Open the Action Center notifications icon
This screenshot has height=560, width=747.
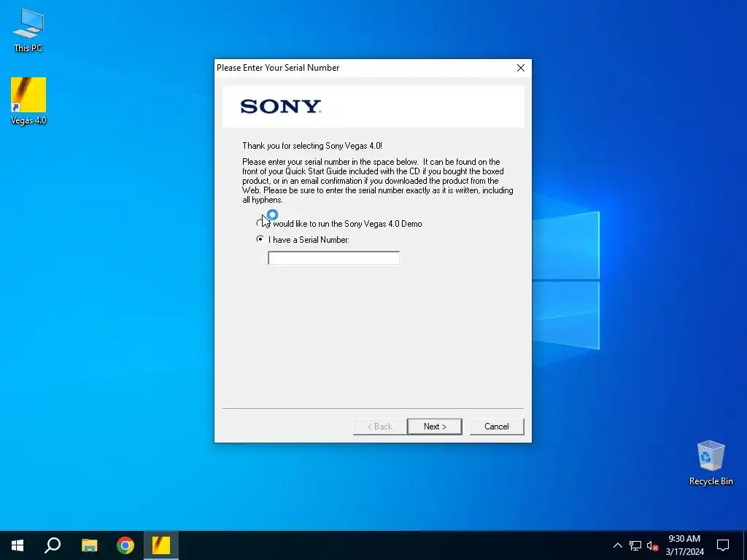[x=723, y=545]
